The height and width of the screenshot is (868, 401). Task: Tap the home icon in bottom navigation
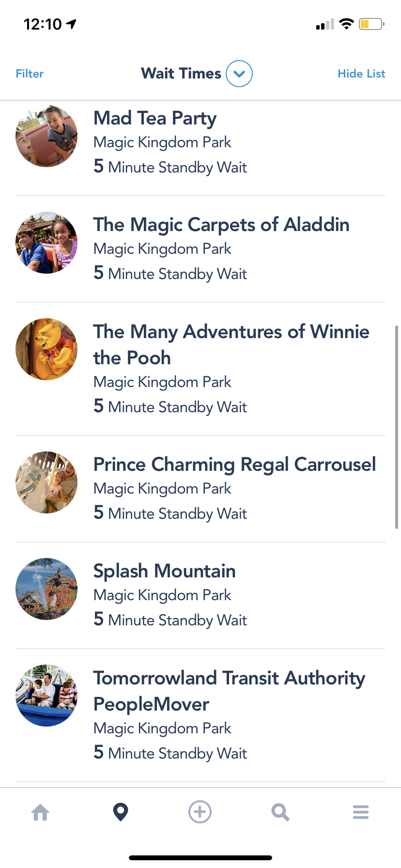tap(40, 812)
